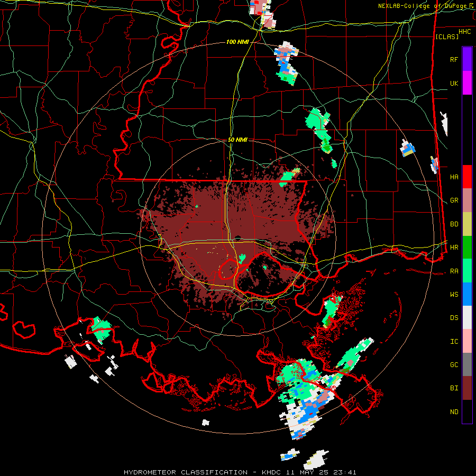Click the GC gray legend swatch
This screenshot has width=476, height=476.
[x=467, y=364]
